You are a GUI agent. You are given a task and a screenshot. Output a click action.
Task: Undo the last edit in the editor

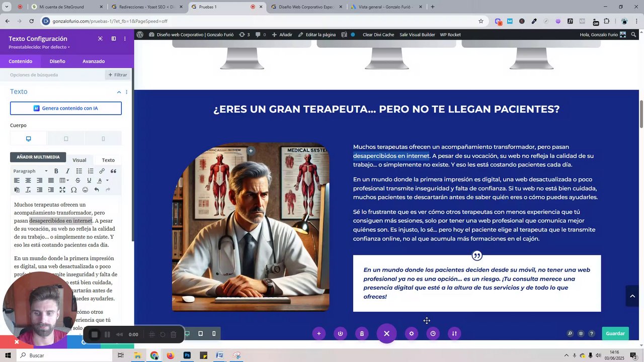[97, 190]
